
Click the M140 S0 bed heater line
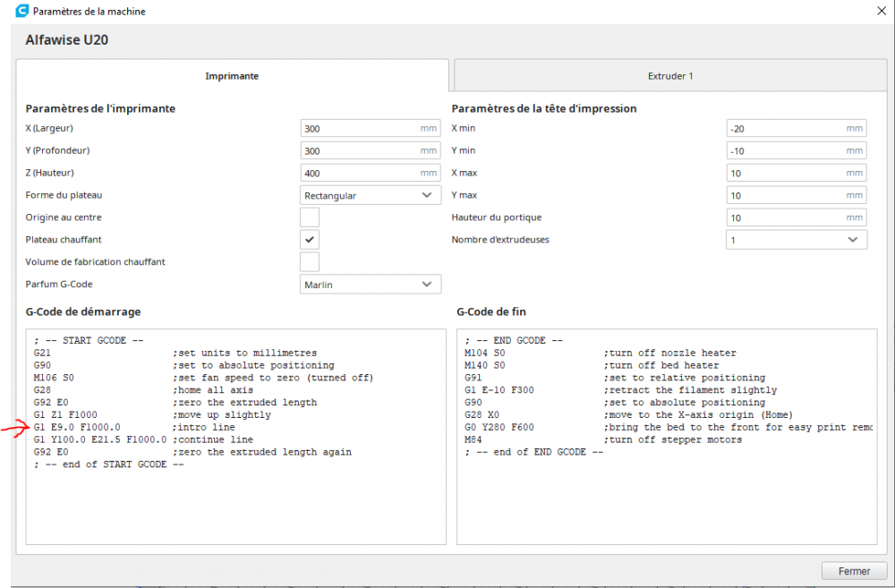point(592,365)
